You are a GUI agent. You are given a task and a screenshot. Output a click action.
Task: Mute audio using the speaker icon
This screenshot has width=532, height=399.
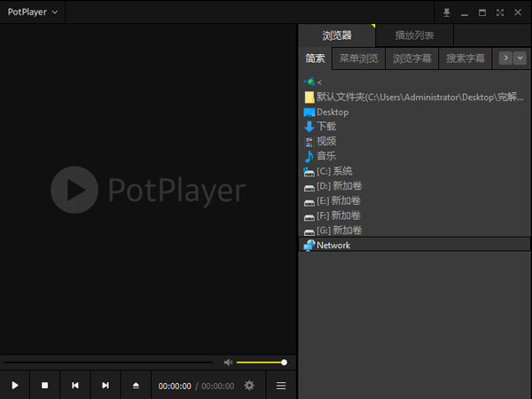tap(228, 362)
